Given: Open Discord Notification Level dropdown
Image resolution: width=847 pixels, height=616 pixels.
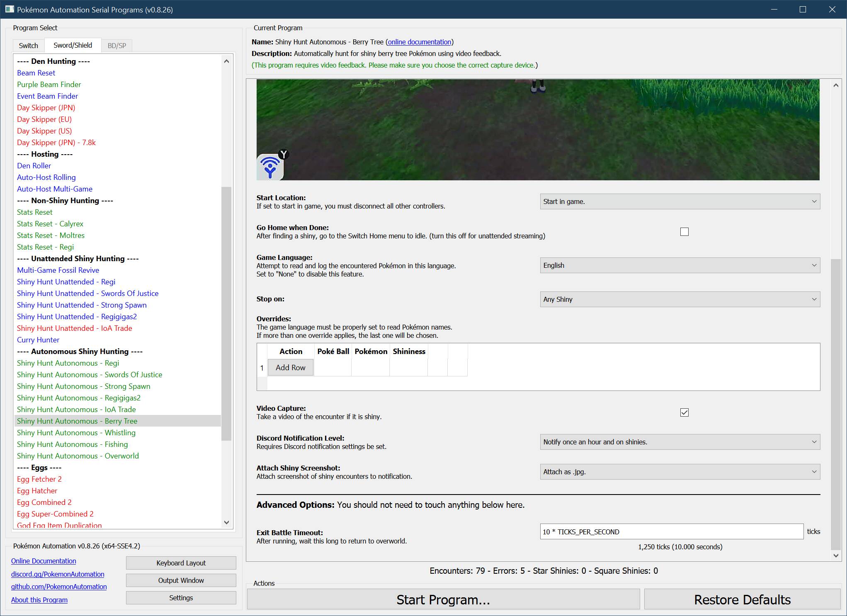Looking at the screenshot, I should pyautogui.click(x=680, y=442).
